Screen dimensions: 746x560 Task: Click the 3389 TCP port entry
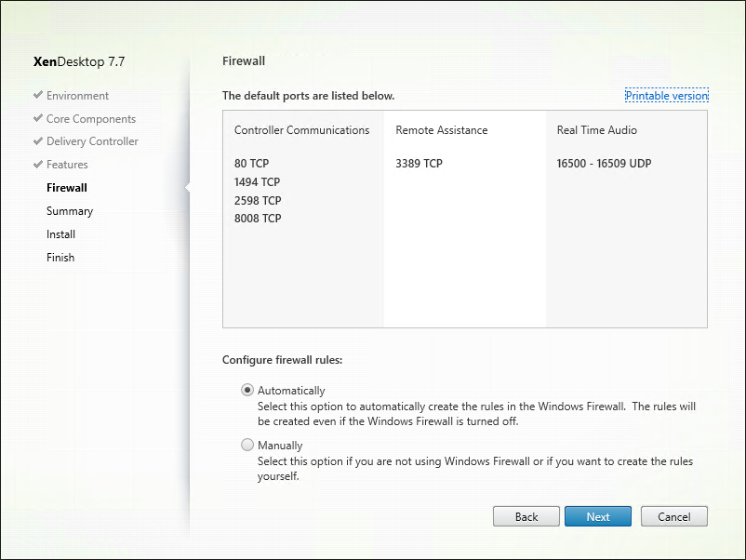[x=419, y=163]
